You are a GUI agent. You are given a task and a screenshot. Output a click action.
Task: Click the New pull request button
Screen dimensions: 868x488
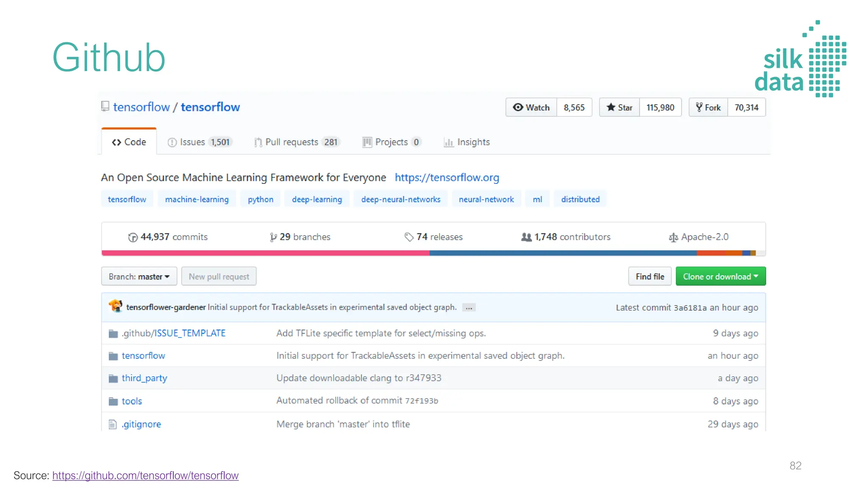[219, 276]
